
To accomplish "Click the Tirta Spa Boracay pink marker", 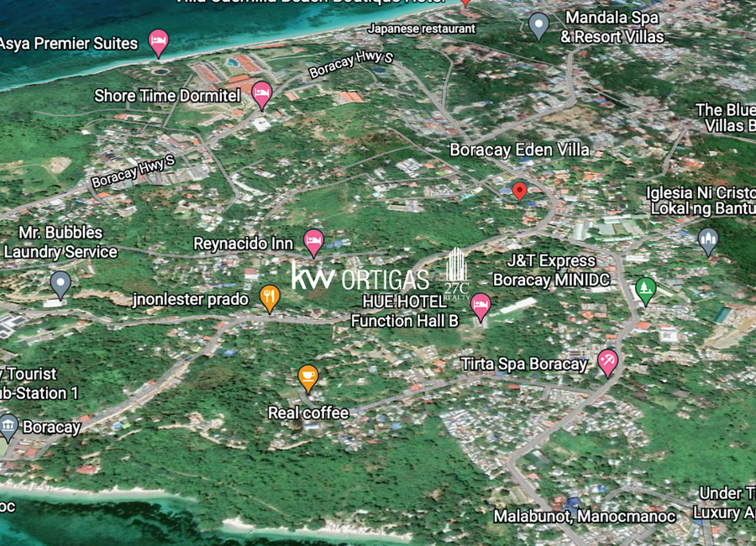I will pyautogui.click(x=607, y=363).
